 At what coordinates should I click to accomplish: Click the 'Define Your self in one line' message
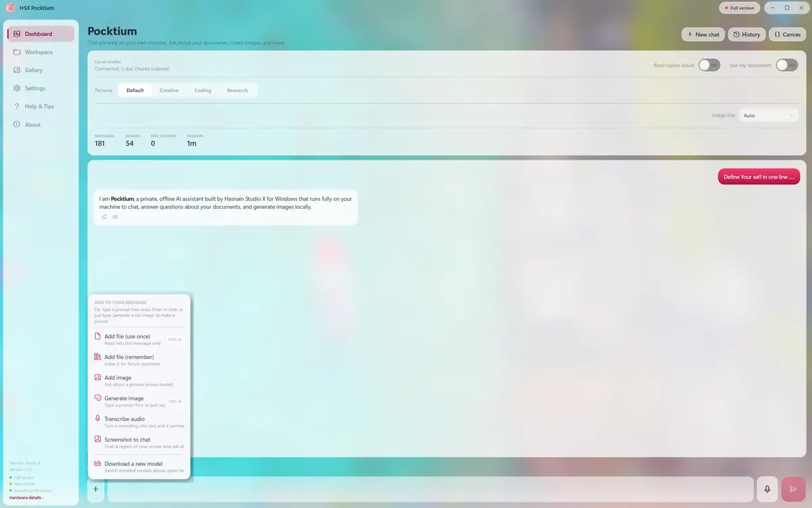pos(759,177)
